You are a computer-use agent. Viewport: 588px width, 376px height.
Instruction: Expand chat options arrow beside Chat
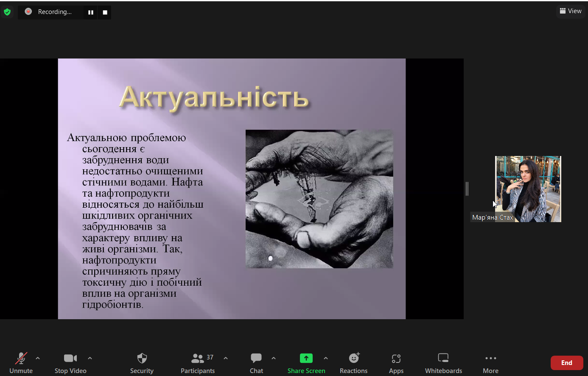coord(274,359)
